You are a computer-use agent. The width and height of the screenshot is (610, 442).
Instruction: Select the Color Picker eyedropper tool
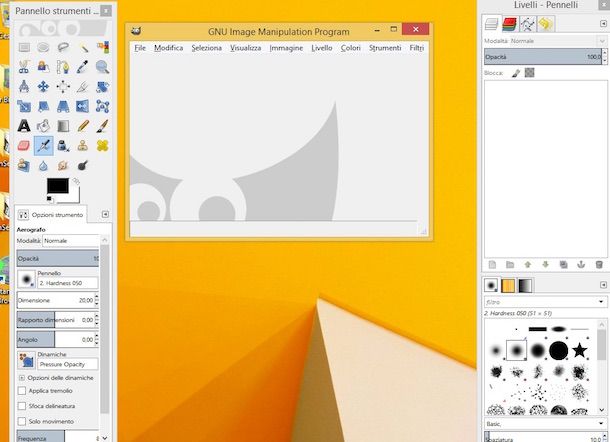click(83, 67)
